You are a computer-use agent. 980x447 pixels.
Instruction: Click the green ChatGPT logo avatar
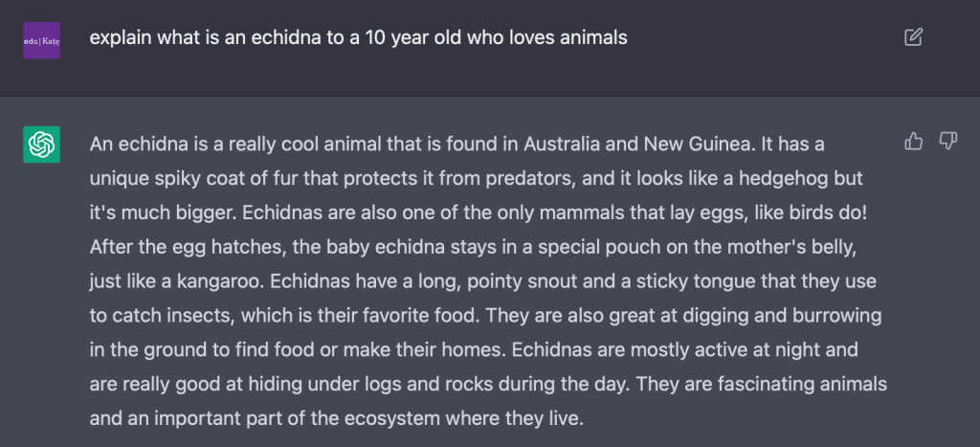click(42, 145)
